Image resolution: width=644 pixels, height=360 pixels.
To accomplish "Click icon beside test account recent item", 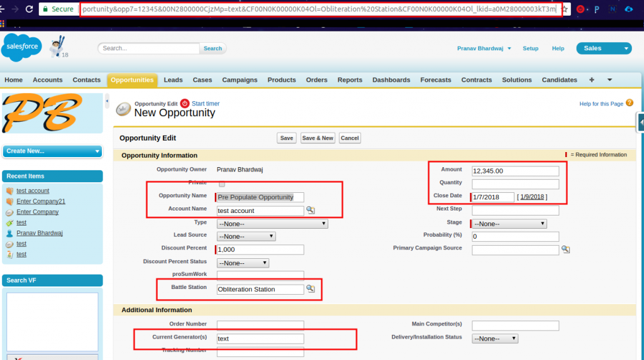I will 10,191.
